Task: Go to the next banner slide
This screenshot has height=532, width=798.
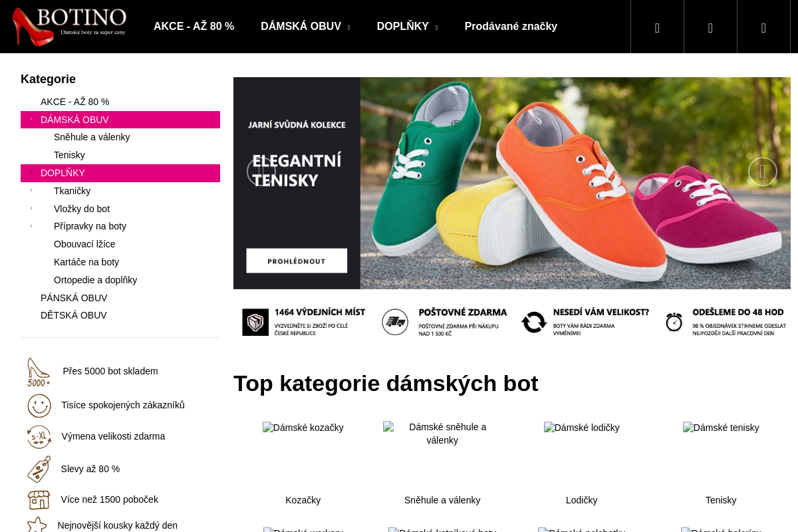Action: [x=762, y=172]
